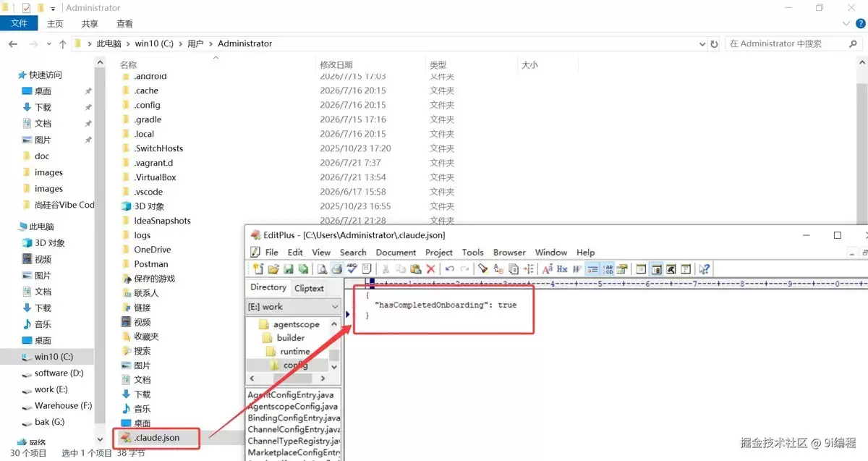Expand the address bar history dropdown arrow
The image size is (868, 461).
702,44
